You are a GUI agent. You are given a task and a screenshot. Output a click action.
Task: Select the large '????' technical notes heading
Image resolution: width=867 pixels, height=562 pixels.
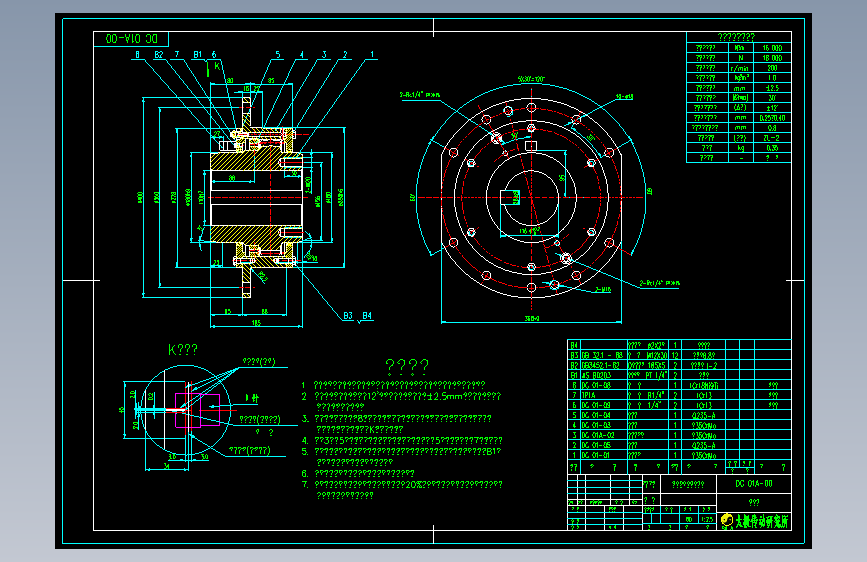coord(407,366)
